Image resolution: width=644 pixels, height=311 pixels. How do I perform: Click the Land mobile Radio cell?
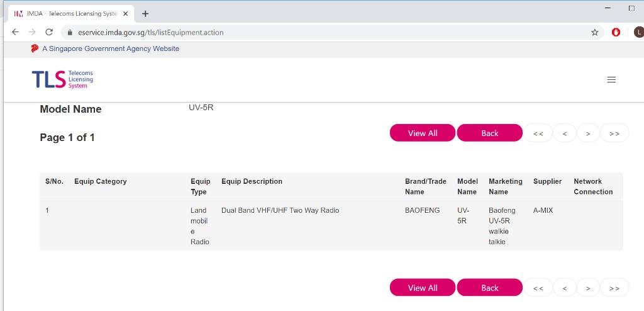pos(200,226)
